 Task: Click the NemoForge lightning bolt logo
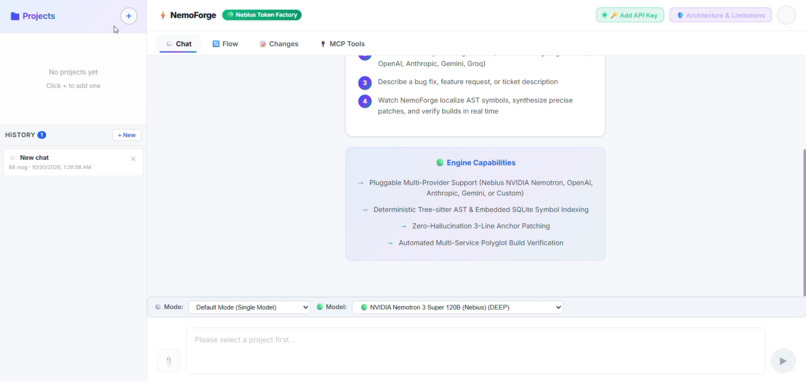[162, 15]
